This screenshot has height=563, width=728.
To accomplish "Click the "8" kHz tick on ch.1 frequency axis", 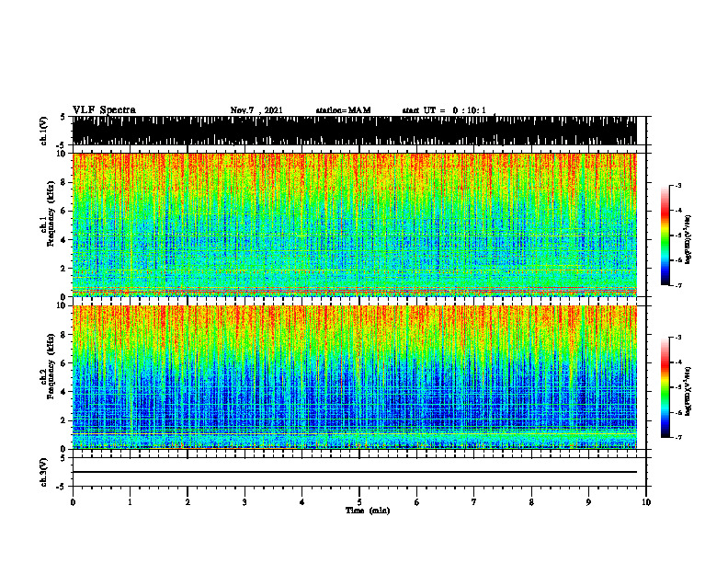I will [64, 182].
